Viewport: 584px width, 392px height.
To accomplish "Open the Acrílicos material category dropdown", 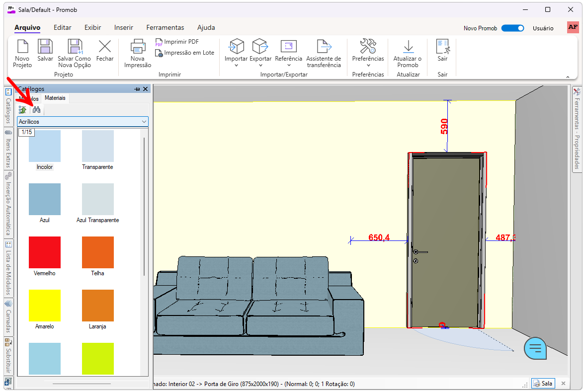I will pos(144,122).
